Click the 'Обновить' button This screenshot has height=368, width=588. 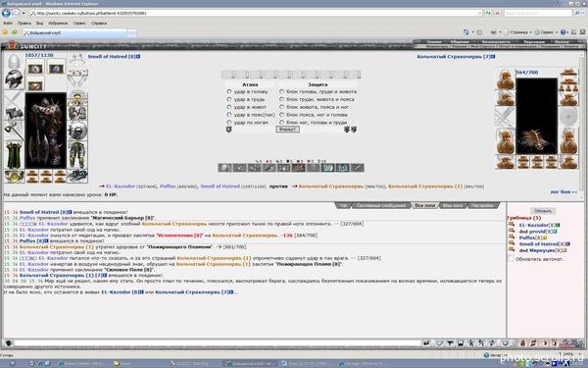(x=543, y=211)
